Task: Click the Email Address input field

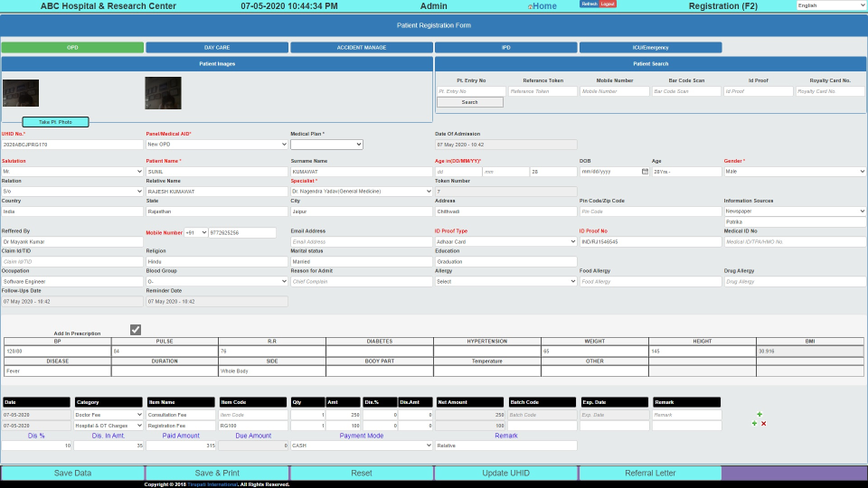Action: point(362,242)
